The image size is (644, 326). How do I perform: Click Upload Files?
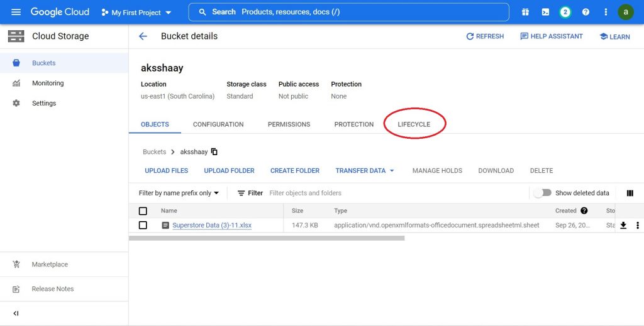tap(166, 171)
